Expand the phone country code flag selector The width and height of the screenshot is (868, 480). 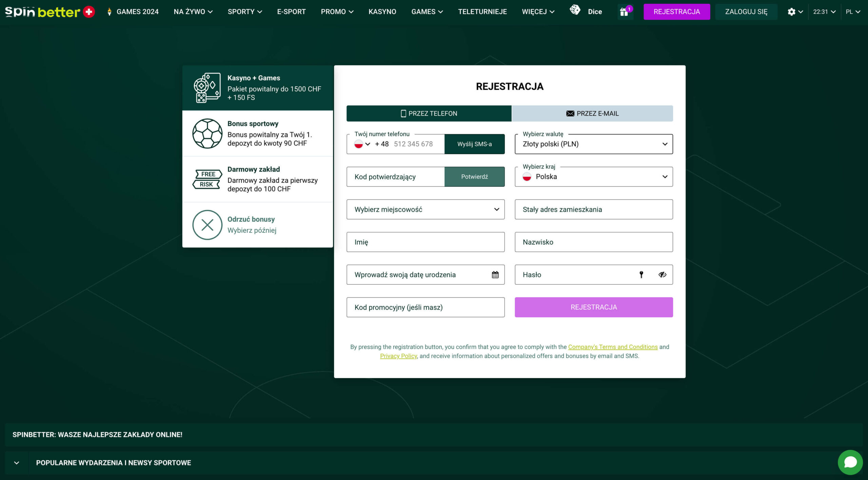click(x=362, y=144)
